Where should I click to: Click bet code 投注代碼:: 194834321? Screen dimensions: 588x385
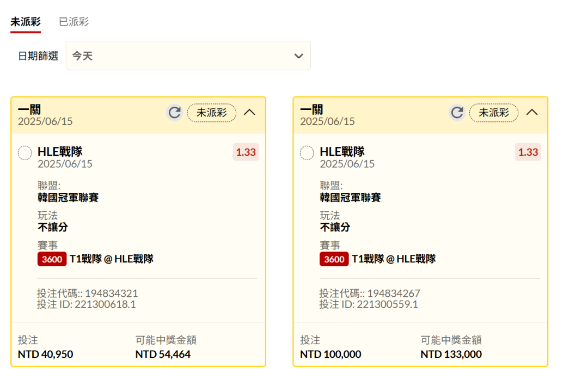(x=87, y=293)
